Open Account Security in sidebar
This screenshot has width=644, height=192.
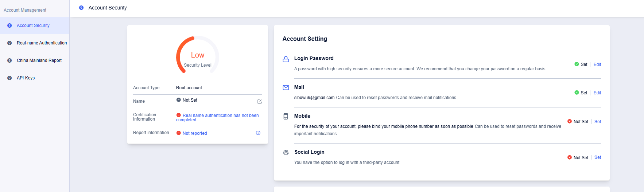[x=33, y=26]
